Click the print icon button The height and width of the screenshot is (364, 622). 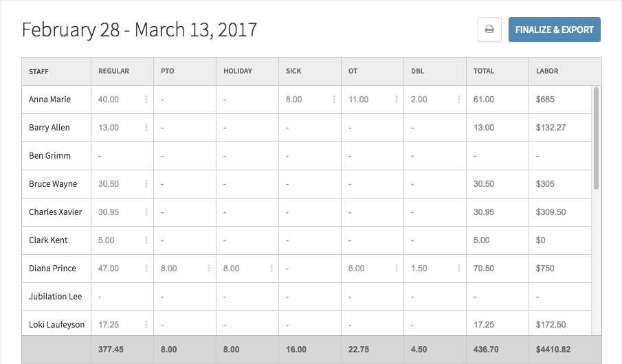489,30
